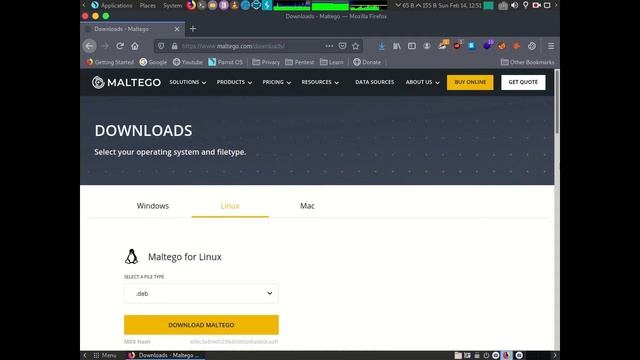
Task: Expand the About Us nav dropdown
Action: [422, 82]
